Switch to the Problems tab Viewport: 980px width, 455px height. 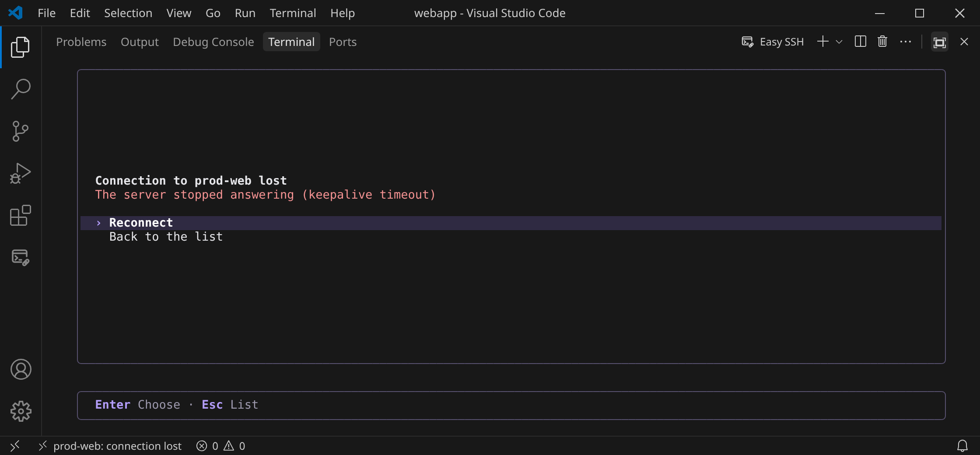click(81, 42)
